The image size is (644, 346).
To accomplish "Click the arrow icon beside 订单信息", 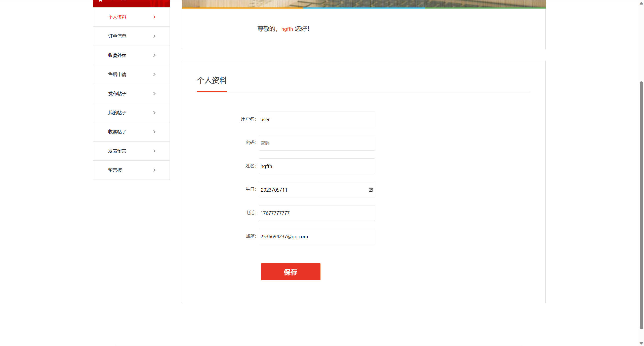I will coord(154,36).
